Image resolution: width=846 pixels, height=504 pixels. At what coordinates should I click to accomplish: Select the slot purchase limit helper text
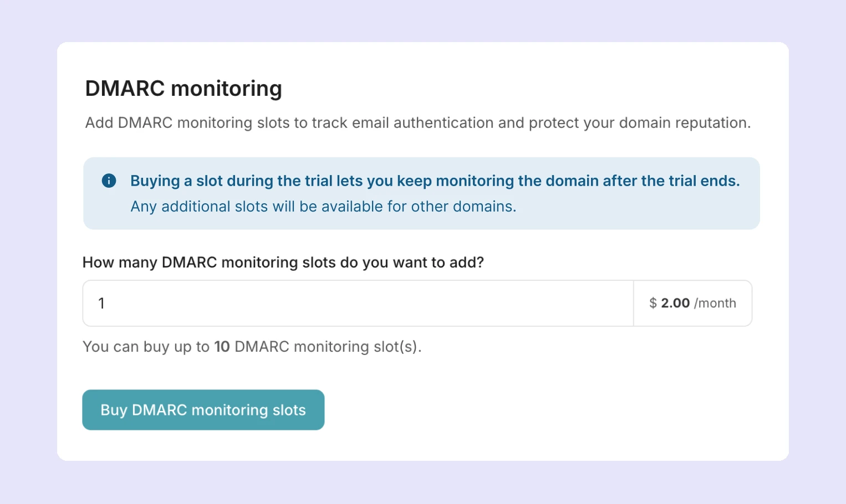[x=252, y=346]
